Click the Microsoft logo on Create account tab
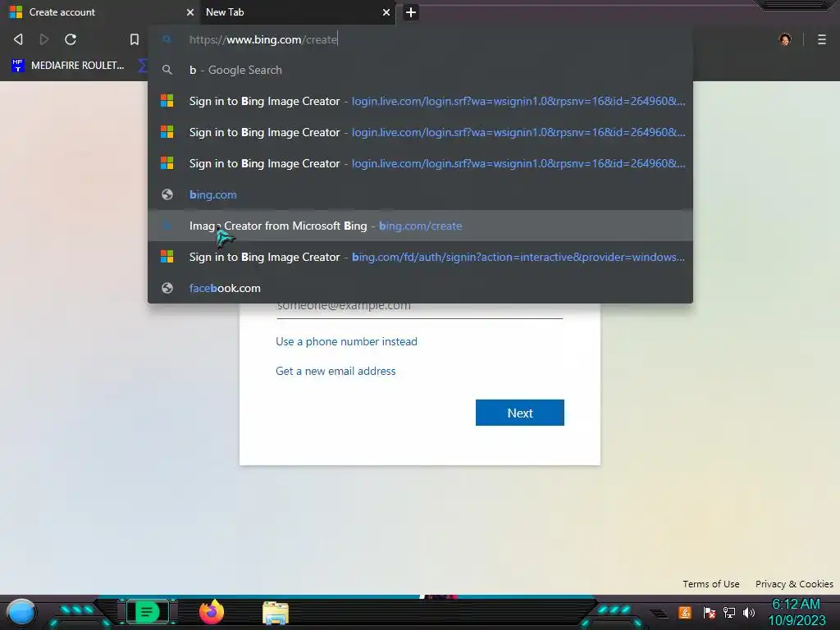Screen dimensions: 840x630 pos(16,11)
